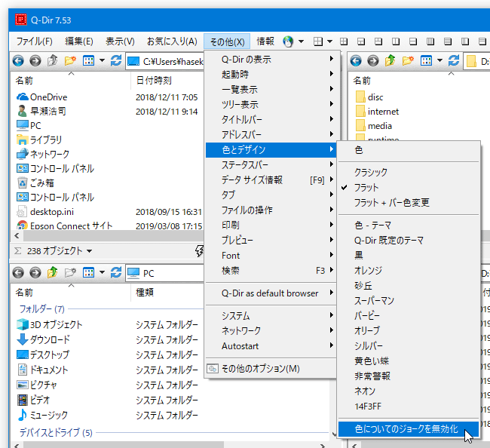490x448 pixels.
Task: Choose その他のオプション(M) menu entry
Action: (x=271, y=369)
